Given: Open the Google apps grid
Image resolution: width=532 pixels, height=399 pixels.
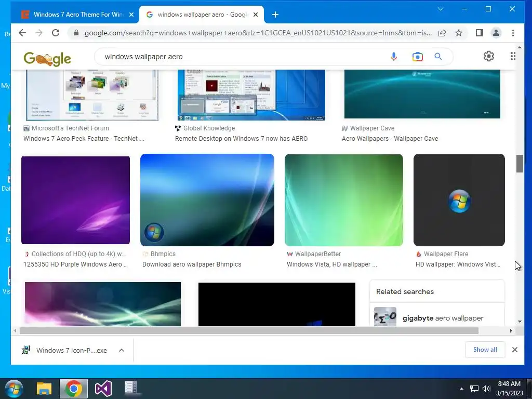Looking at the screenshot, I should [513, 56].
